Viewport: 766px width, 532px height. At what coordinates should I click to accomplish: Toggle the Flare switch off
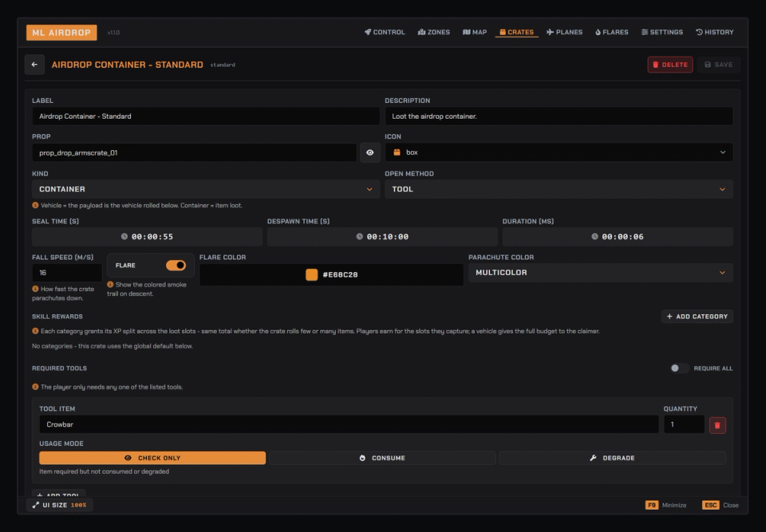click(176, 266)
